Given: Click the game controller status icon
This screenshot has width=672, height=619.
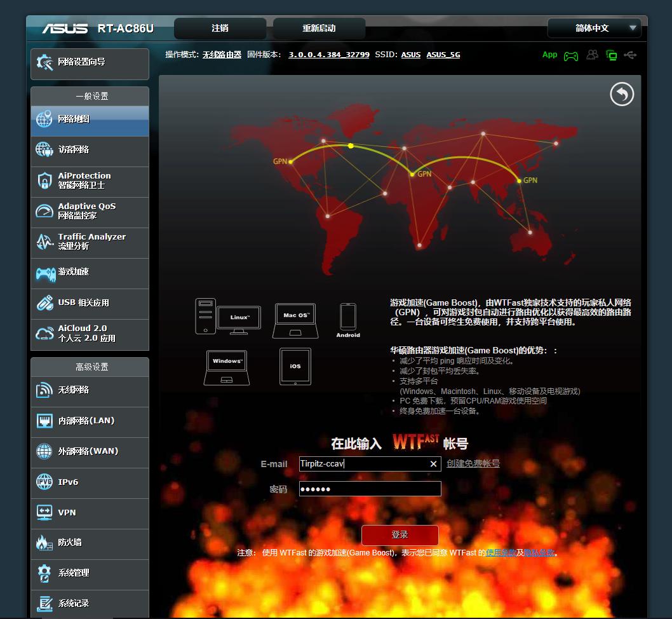Looking at the screenshot, I should tap(571, 56).
